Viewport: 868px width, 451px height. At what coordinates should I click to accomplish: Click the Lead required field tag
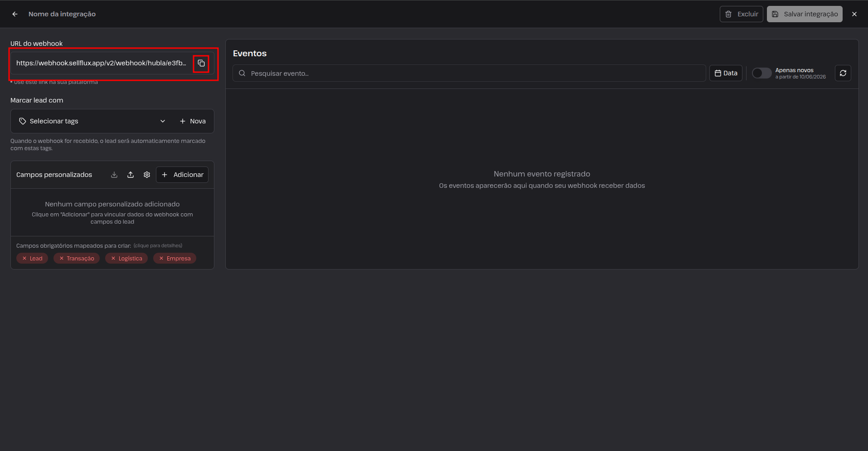tap(32, 258)
